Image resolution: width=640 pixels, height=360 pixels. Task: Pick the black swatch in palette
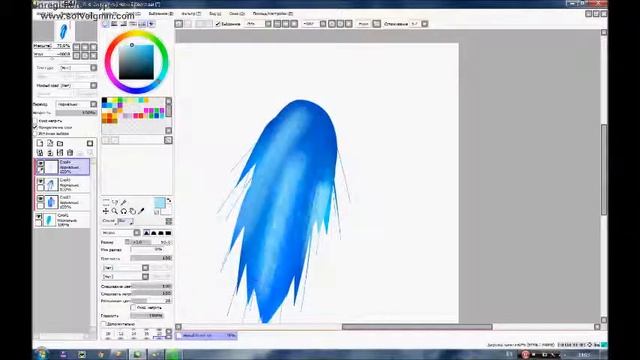click(104, 100)
